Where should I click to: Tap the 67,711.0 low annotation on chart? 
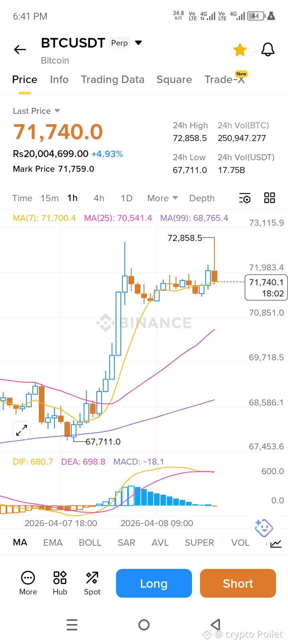(103, 441)
